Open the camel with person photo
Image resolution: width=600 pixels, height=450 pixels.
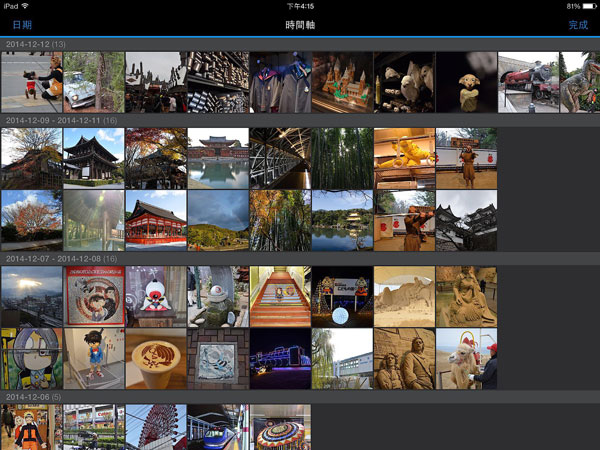(x=466, y=358)
